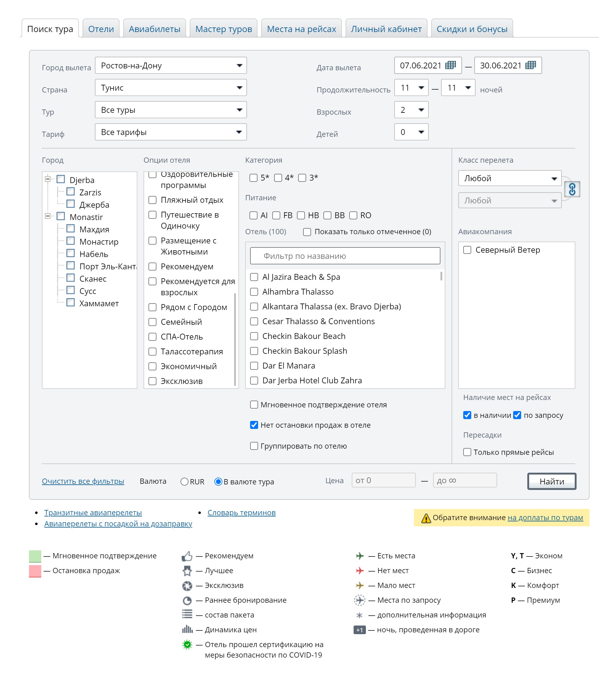Click the Раннее бронирование clock icon
616x689 pixels.
click(187, 601)
